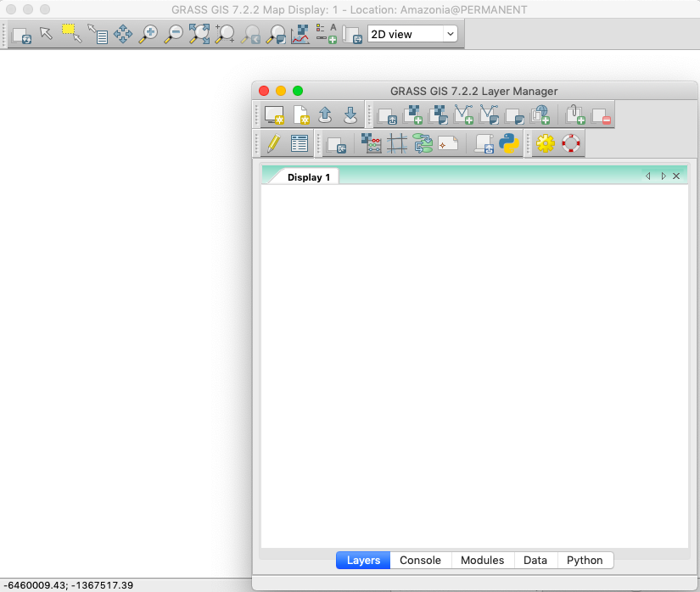Open the Python script editor icon

tap(509, 143)
